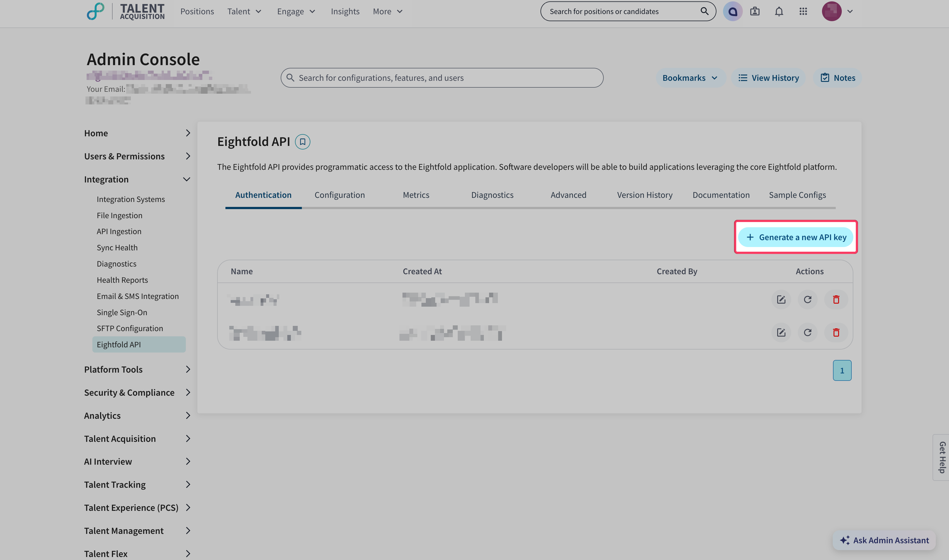Open the Talent menu dropdown
This screenshot has height=560, width=949.
pos(244,11)
